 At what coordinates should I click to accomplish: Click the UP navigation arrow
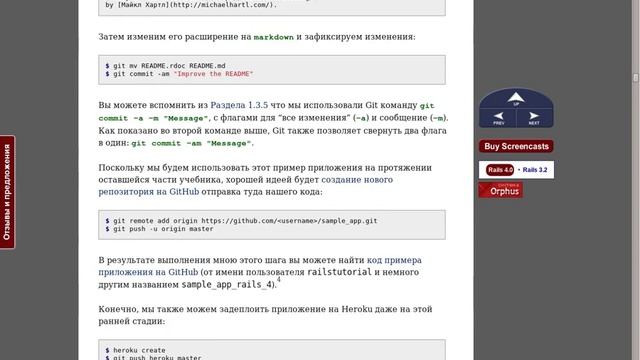[516, 98]
